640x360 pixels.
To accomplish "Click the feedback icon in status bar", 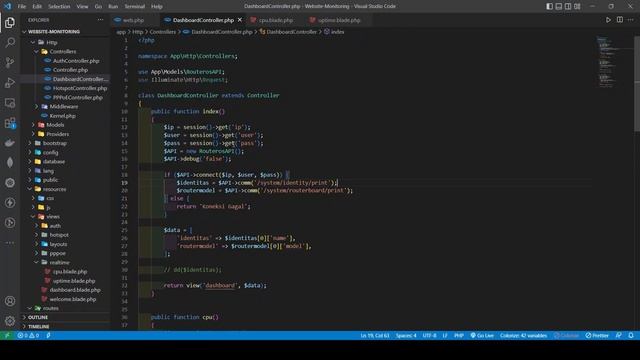I will (x=619, y=335).
